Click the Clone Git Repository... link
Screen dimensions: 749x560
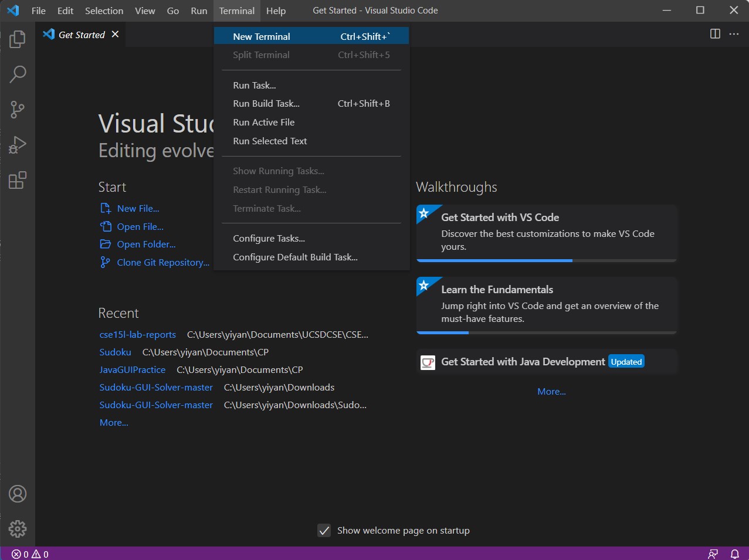[x=162, y=263]
